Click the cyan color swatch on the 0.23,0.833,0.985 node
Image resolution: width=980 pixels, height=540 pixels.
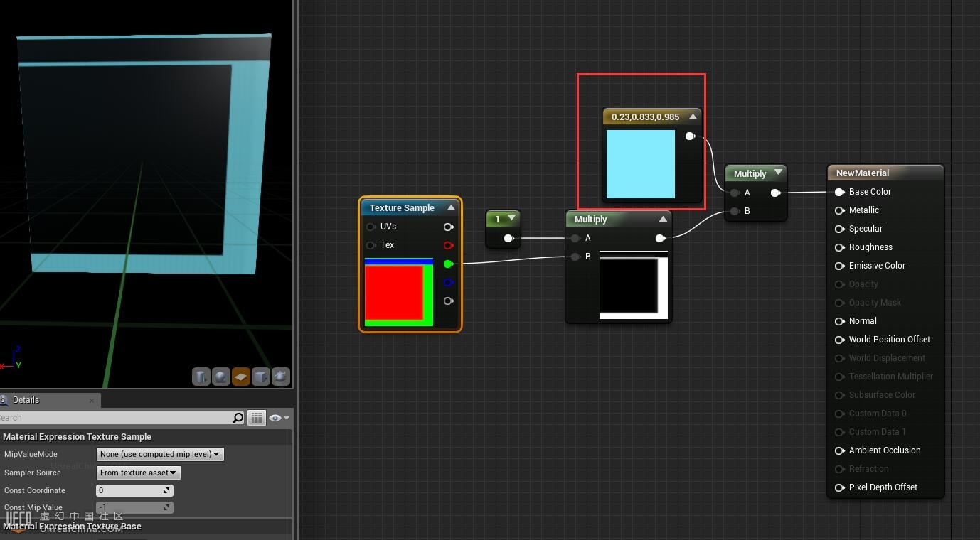click(641, 164)
